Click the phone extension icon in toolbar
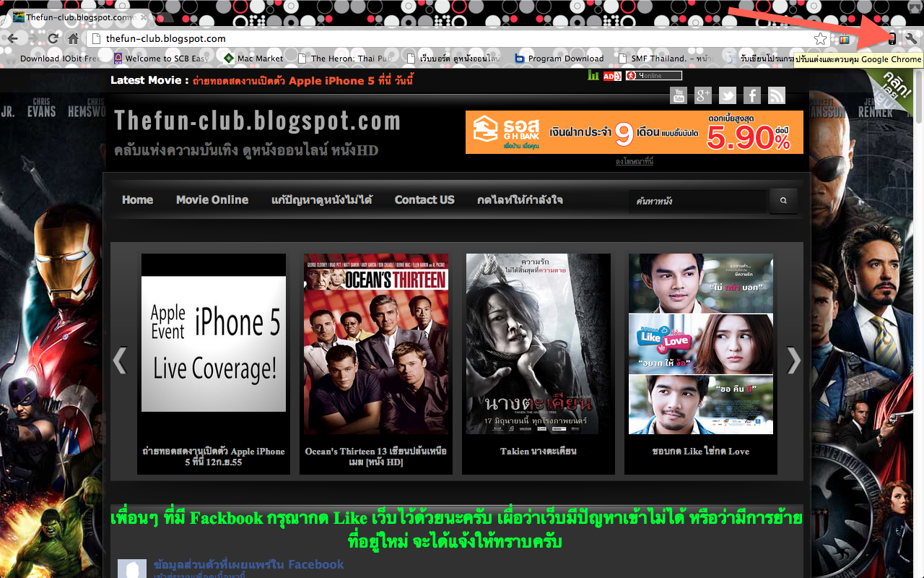Screen dimensions: 924x578 (x=892, y=38)
